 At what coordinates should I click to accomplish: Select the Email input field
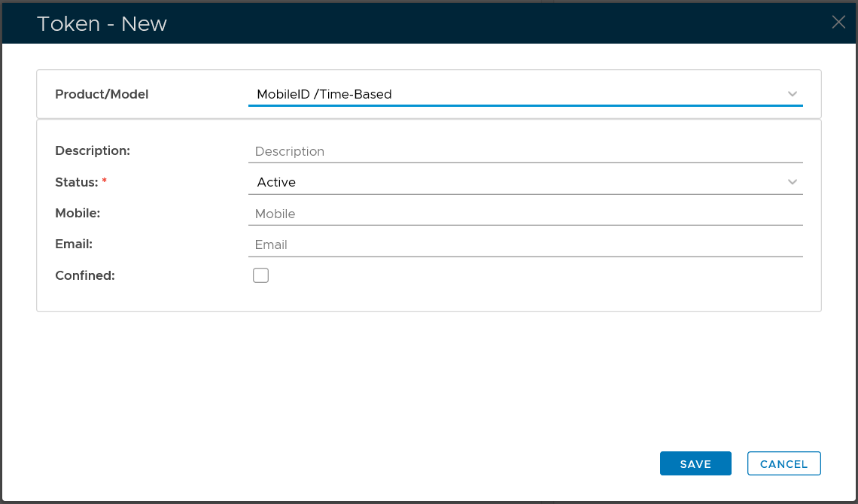[x=525, y=244]
